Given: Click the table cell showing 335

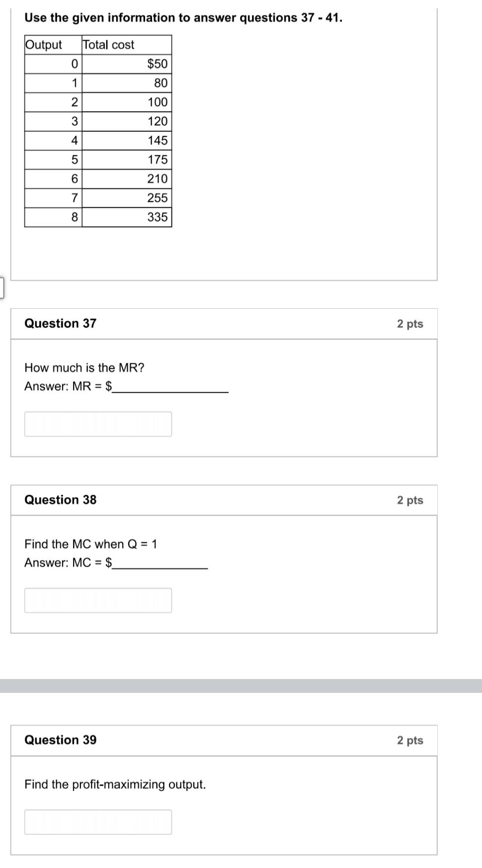Looking at the screenshot, I should 157,217.
